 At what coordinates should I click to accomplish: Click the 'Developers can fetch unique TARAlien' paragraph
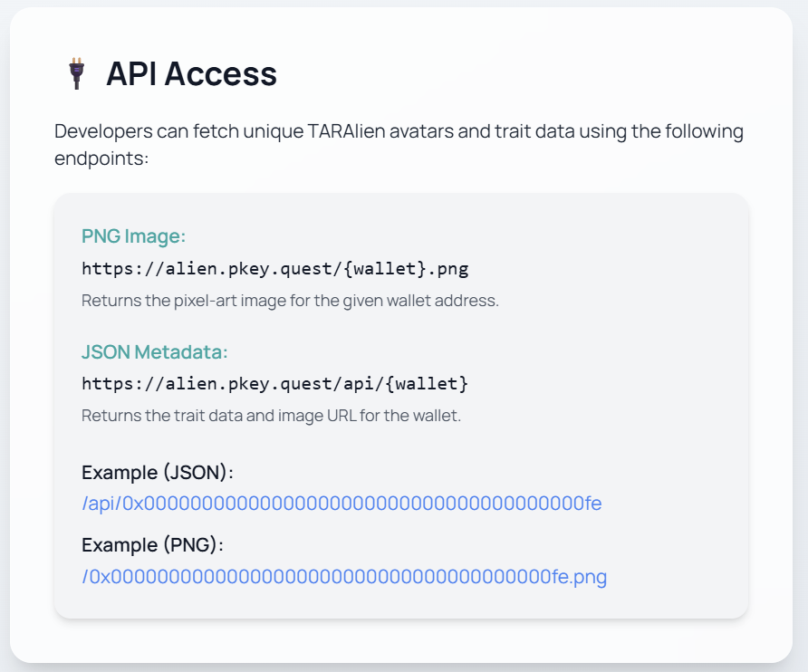point(399,144)
